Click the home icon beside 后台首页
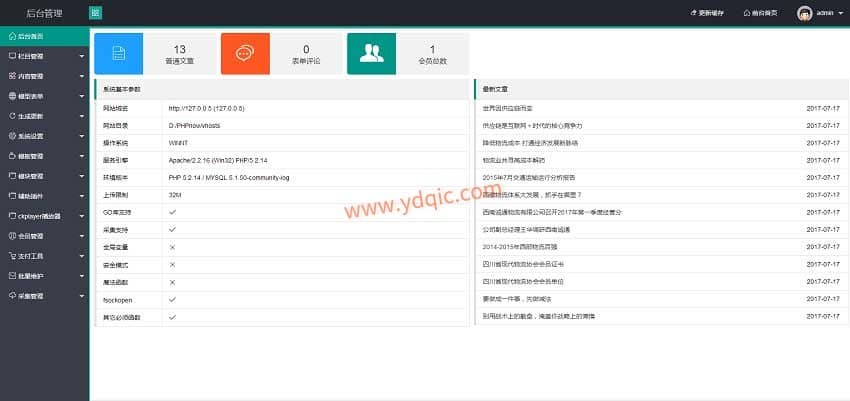This screenshot has width=850, height=401. coord(12,36)
